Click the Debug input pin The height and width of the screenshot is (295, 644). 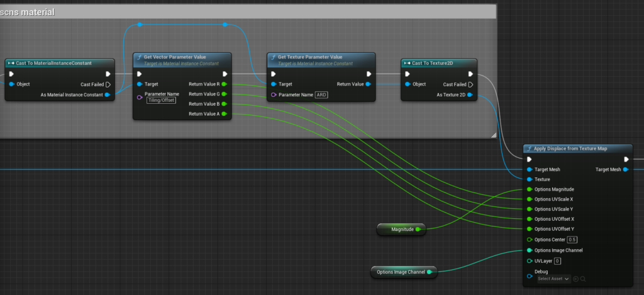pyautogui.click(x=530, y=276)
